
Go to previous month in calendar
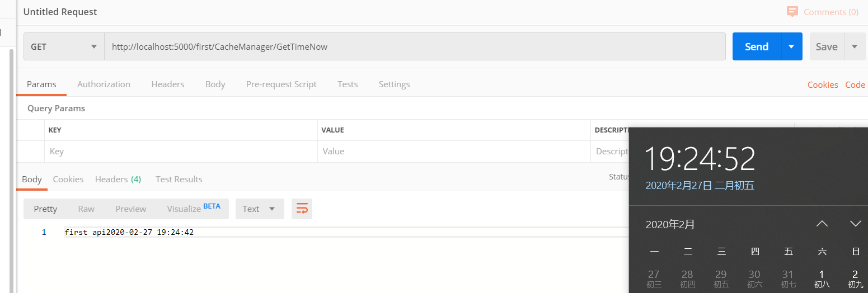822,224
